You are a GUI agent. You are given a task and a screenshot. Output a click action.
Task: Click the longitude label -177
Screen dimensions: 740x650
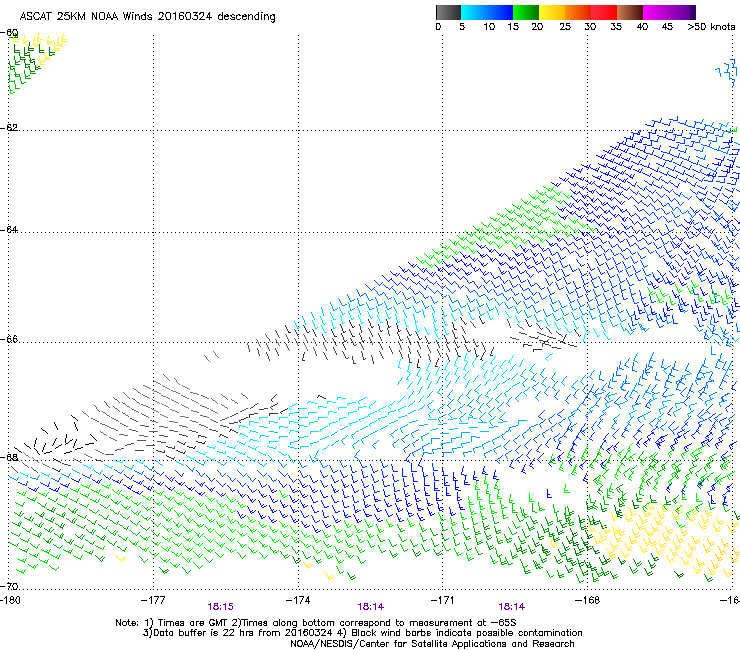coord(153,600)
